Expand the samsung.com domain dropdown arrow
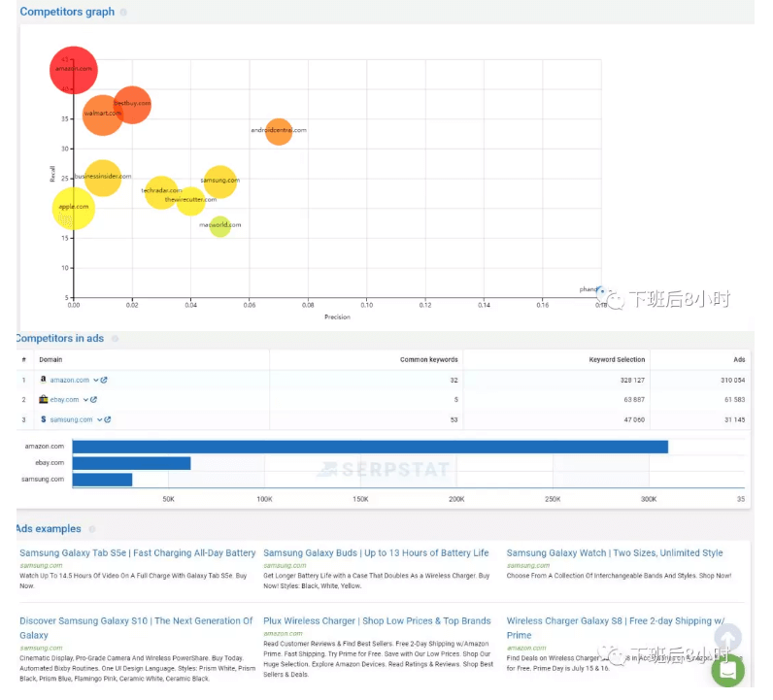This screenshot has width=773, height=700. (99, 419)
